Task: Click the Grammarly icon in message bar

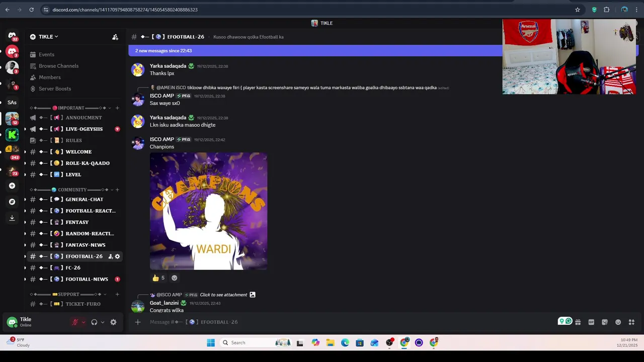Action: click(x=569, y=321)
